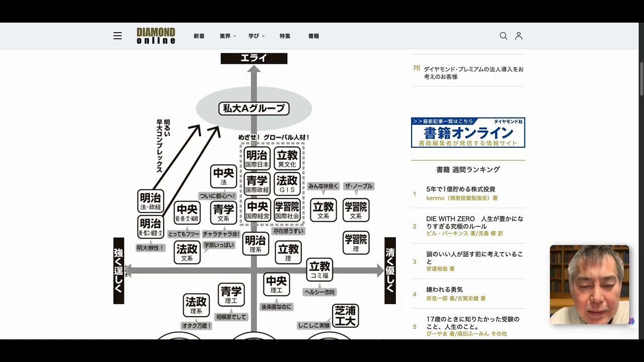The width and height of the screenshot is (644, 362).
Task: Click the ヘルシー志向 speech bubble
Action: pyautogui.click(x=319, y=292)
